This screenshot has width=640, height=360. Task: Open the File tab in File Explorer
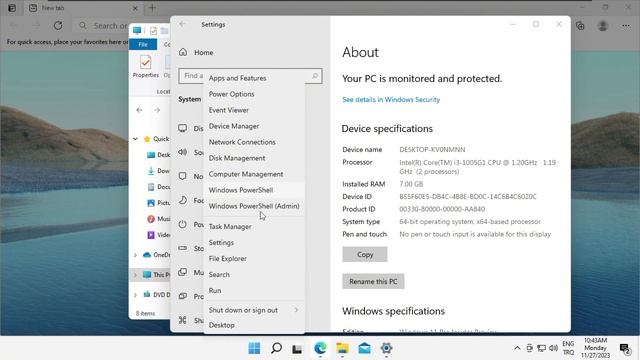pos(143,44)
